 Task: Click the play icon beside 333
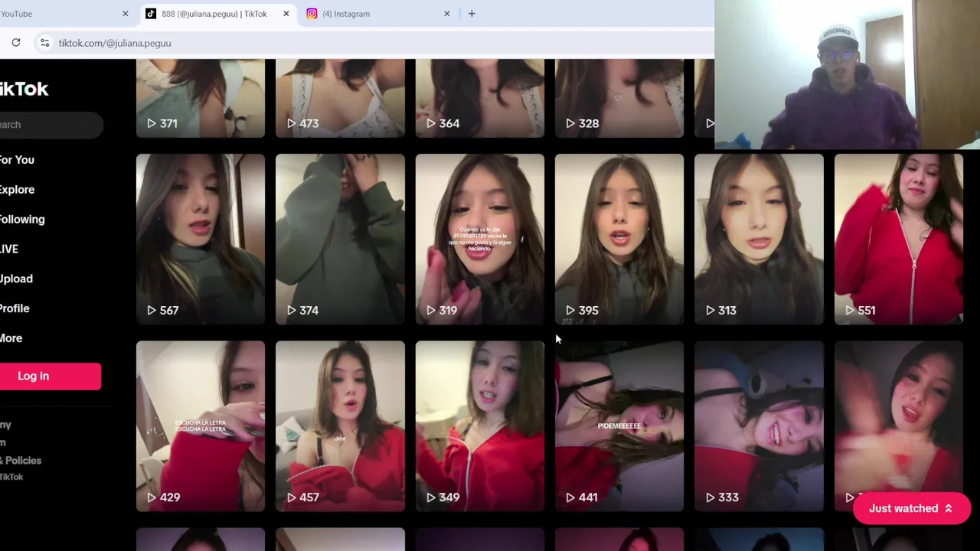(710, 497)
